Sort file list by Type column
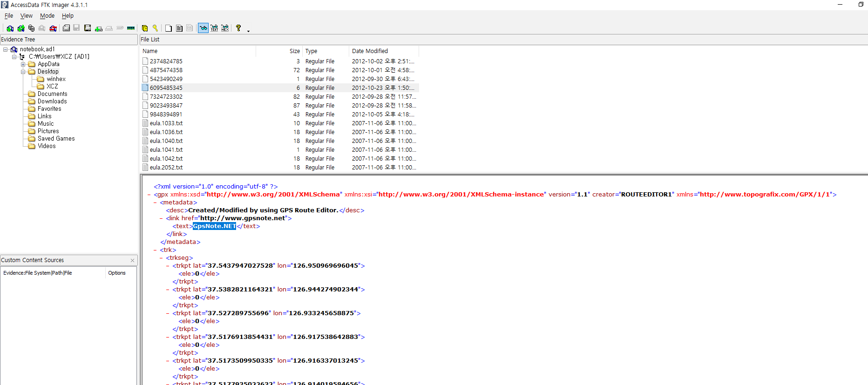Viewport: 868px width, 385px height. [326, 51]
